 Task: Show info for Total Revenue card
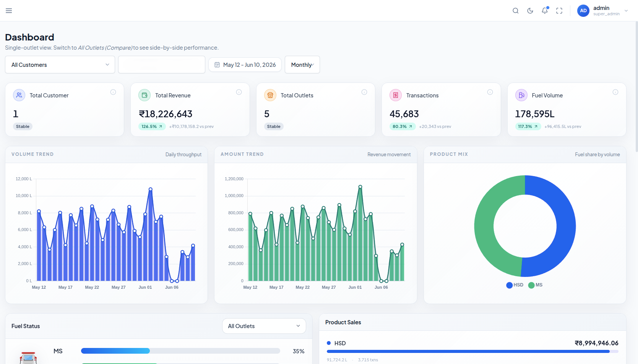click(239, 92)
